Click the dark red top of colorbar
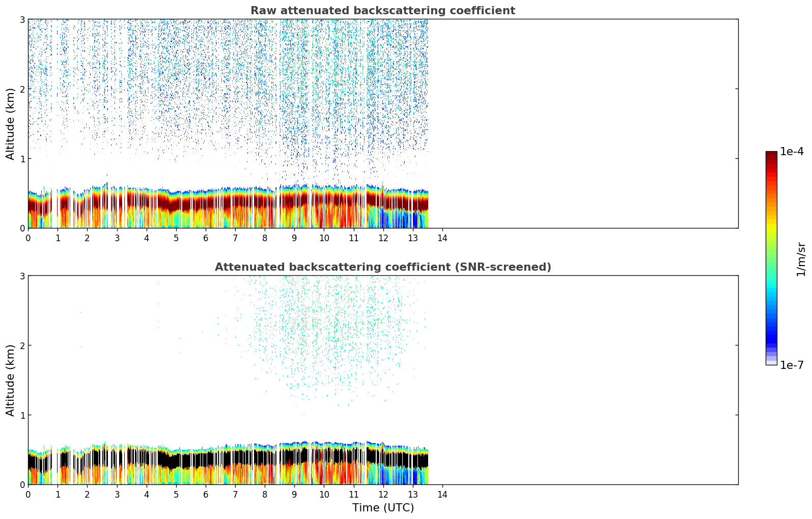Screen dimensions: 812x519 pos(771,156)
